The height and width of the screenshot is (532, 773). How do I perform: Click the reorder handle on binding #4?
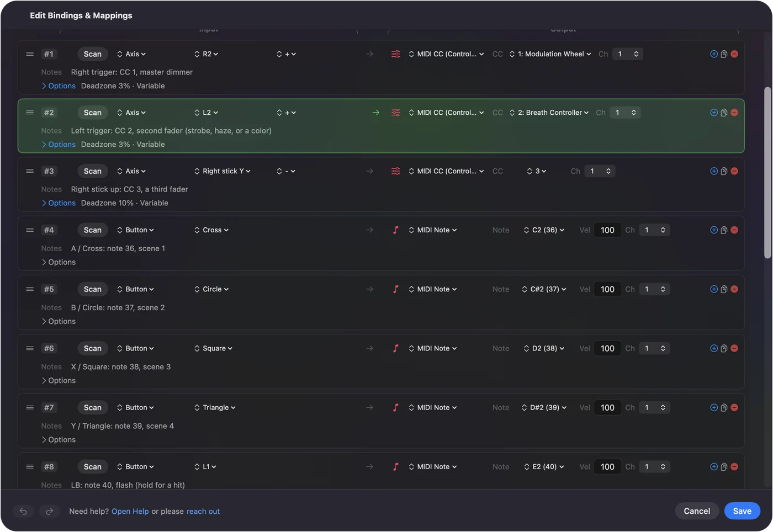pyautogui.click(x=30, y=230)
